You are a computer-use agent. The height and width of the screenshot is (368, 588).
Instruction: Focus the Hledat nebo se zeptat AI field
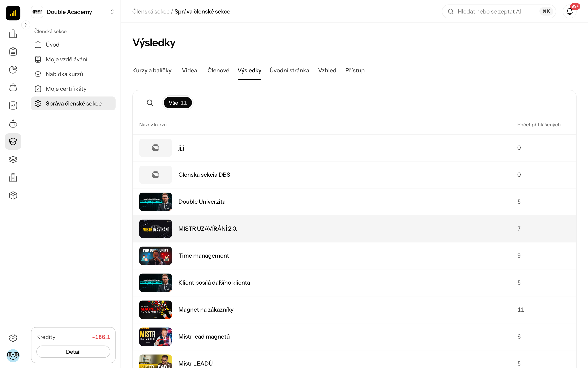click(x=499, y=11)
